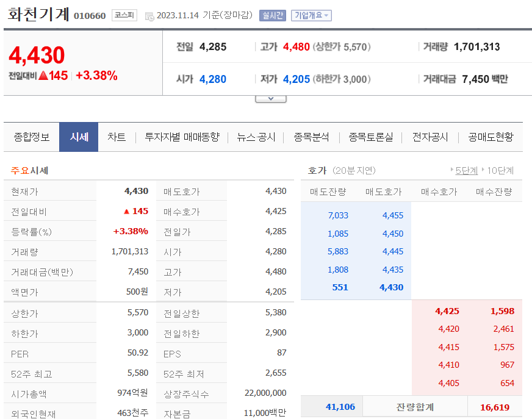532x419 pixels.
Task: Click the highlighted 시세 tab
Action: [x=78, y=137]
